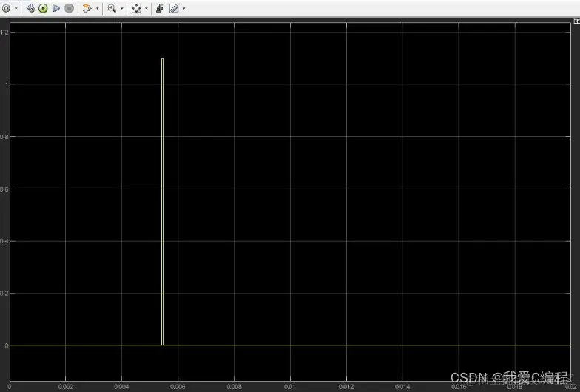Click the Step Back simulation button
The height and width of the screenshot is (392, 580).
coord(30,8)
